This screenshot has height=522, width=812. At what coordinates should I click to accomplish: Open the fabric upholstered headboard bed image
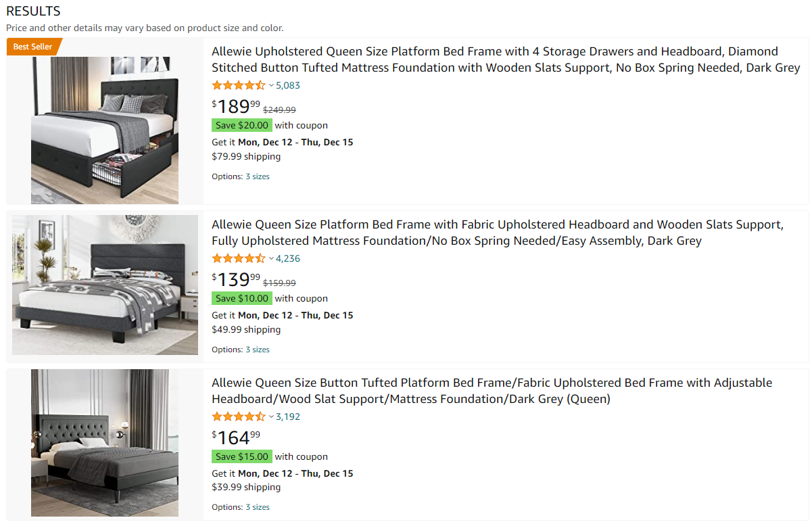pyautogui.click(x=105, y=285)
